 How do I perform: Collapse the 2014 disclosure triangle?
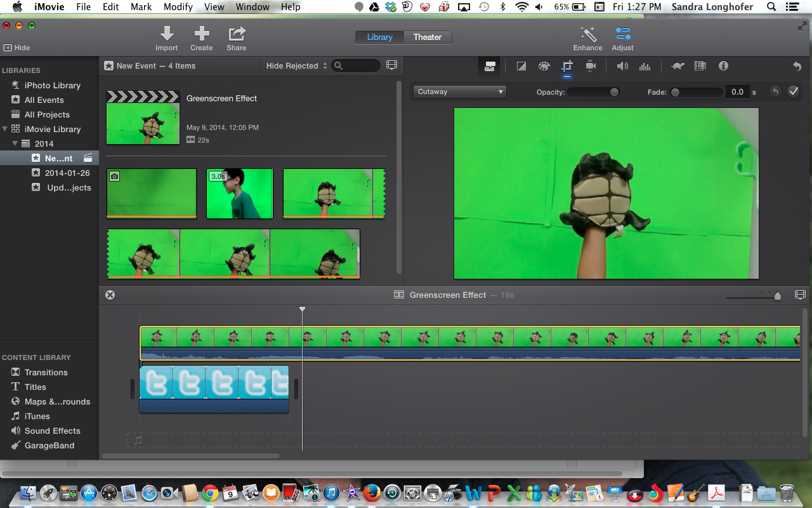point(15,144)
